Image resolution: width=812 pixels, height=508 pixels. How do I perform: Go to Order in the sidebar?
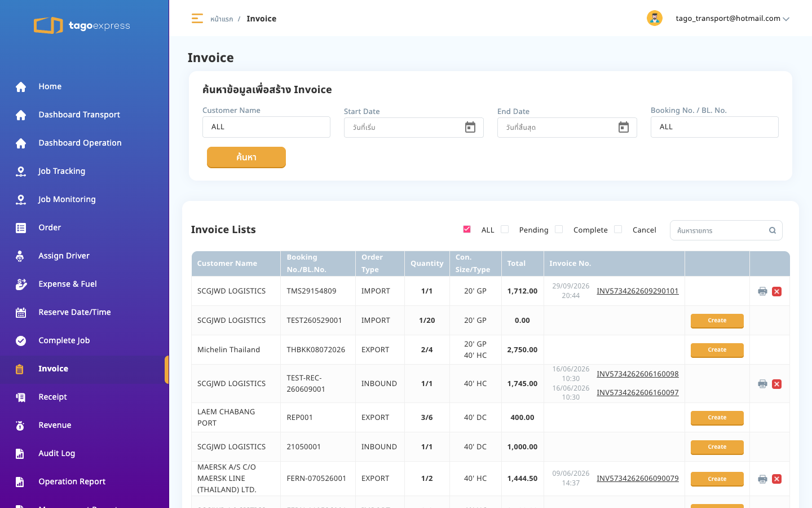pos(85,227)
